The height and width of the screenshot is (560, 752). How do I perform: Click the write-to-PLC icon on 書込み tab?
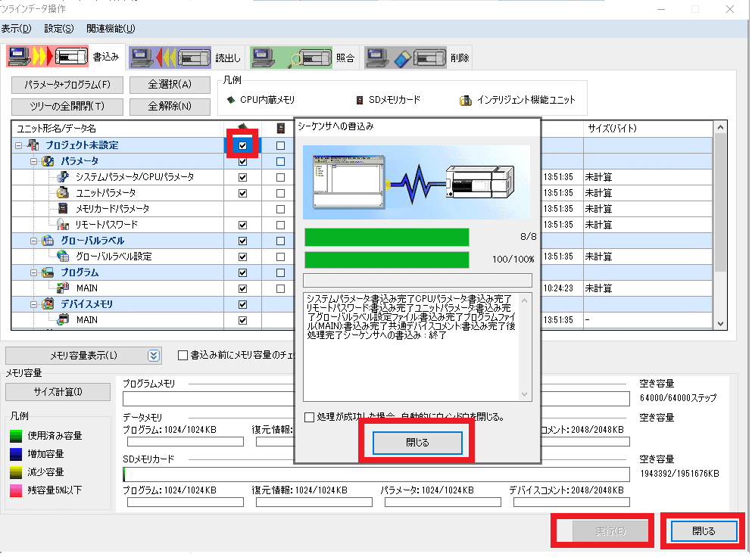pyautogui.click(x=48, y=57)
